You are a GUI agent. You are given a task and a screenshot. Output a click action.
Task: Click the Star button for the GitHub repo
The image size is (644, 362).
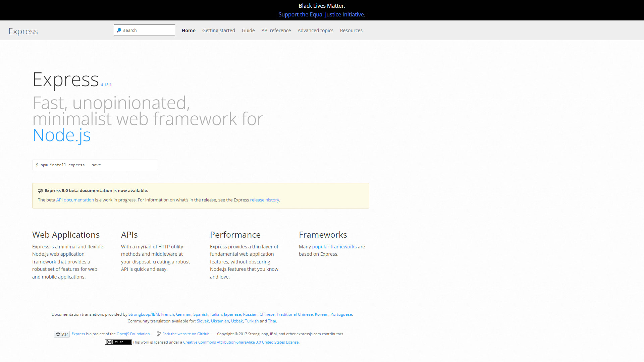[61, 334]
